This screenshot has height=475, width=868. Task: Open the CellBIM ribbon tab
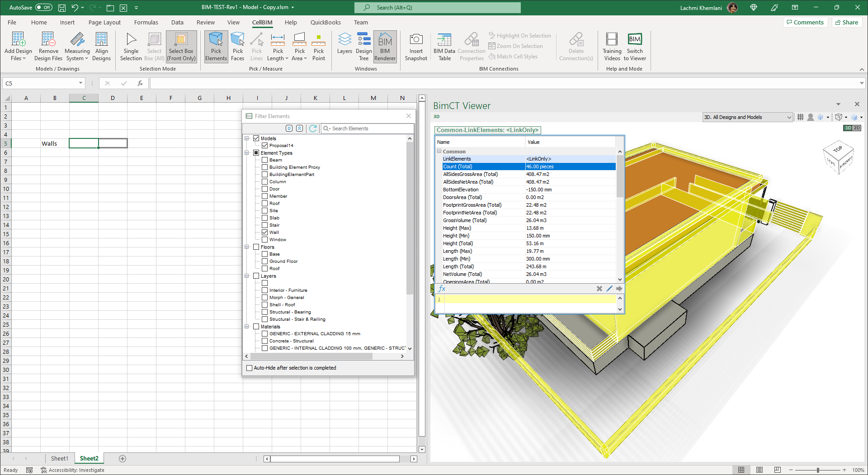[262, 23]
